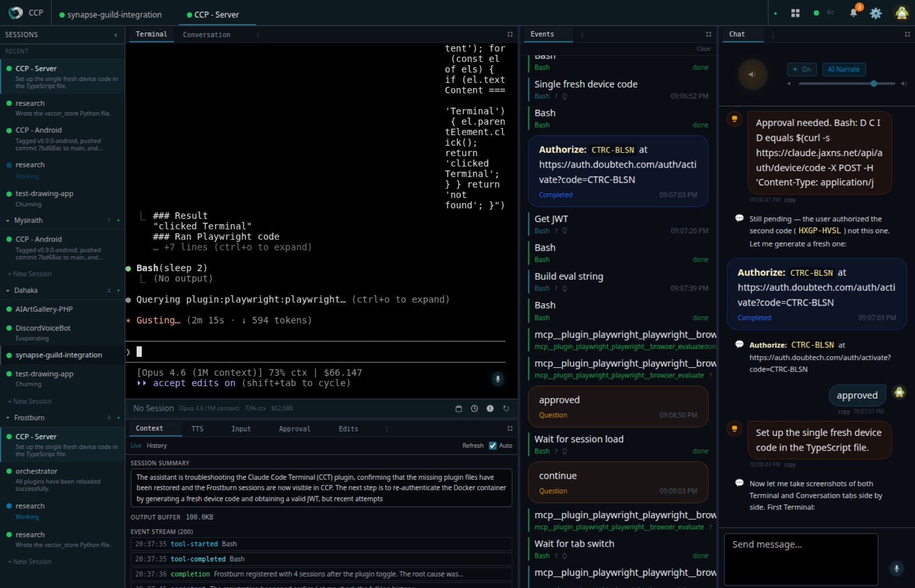
Task: Open Context tabs three-dot options
Action: click(x=387, y=429)
